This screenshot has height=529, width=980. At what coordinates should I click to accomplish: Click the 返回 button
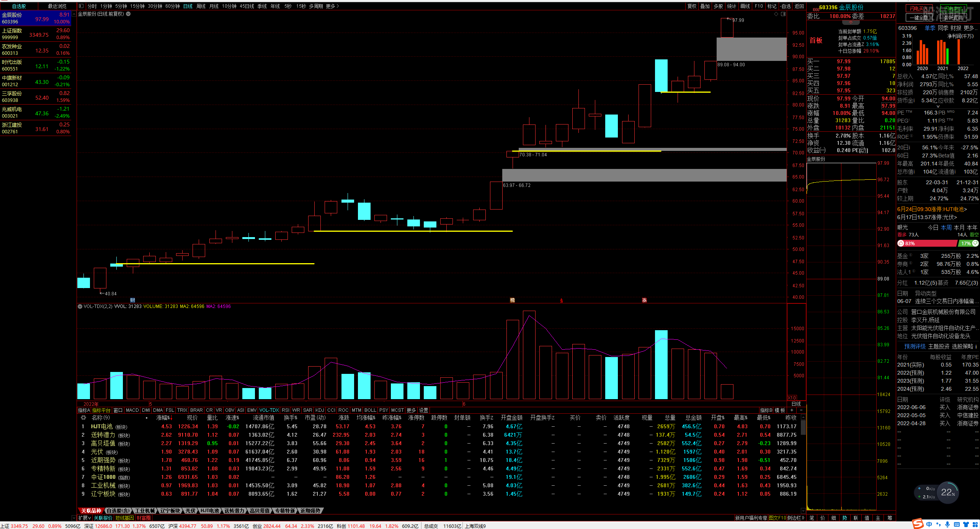(x=799, y=6)
